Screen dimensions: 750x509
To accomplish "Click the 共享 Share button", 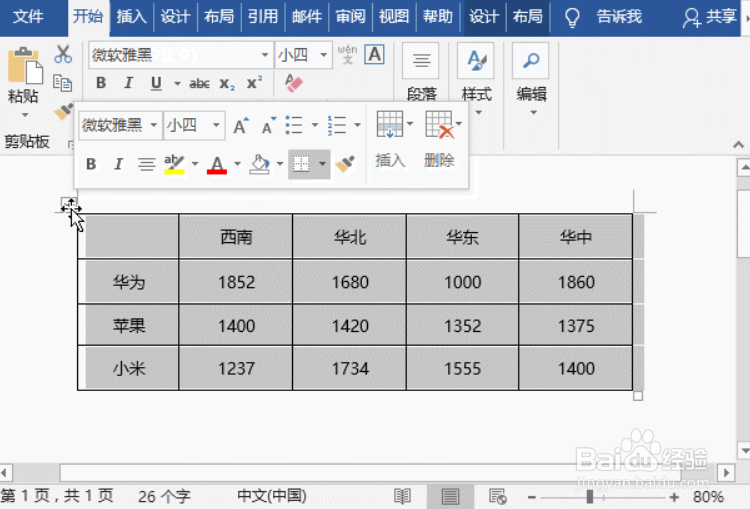I will tap(710, 17).
